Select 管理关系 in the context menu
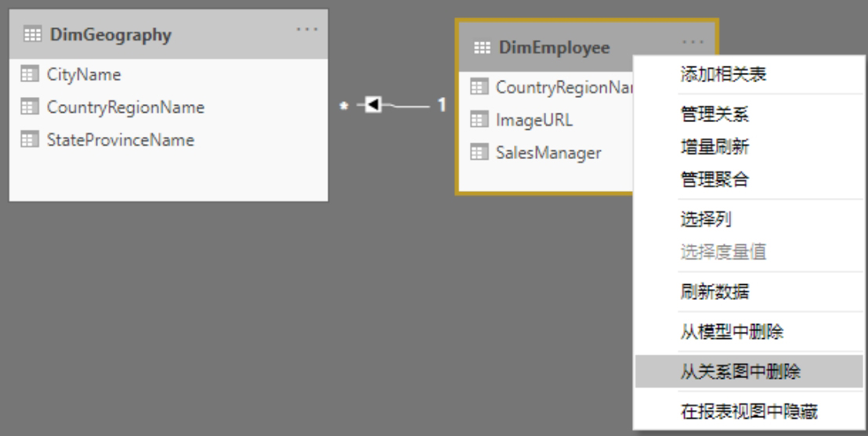Image resolution: width=868 pixels, height=436 pixels. pyautogui.click(x=714, y=115)
